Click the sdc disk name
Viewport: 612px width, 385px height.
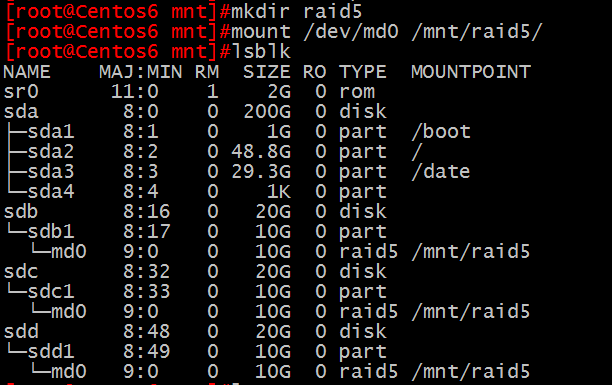(x=21, y=271)
